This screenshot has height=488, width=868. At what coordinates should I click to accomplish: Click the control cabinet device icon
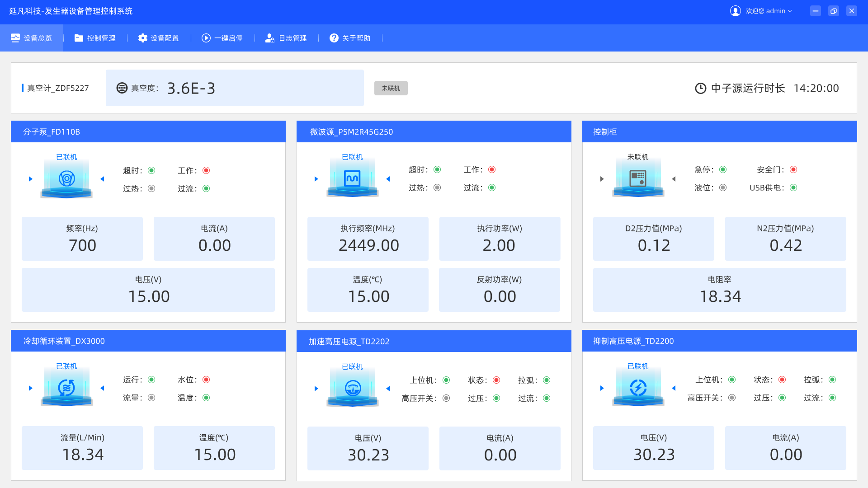tap(638, 179)
